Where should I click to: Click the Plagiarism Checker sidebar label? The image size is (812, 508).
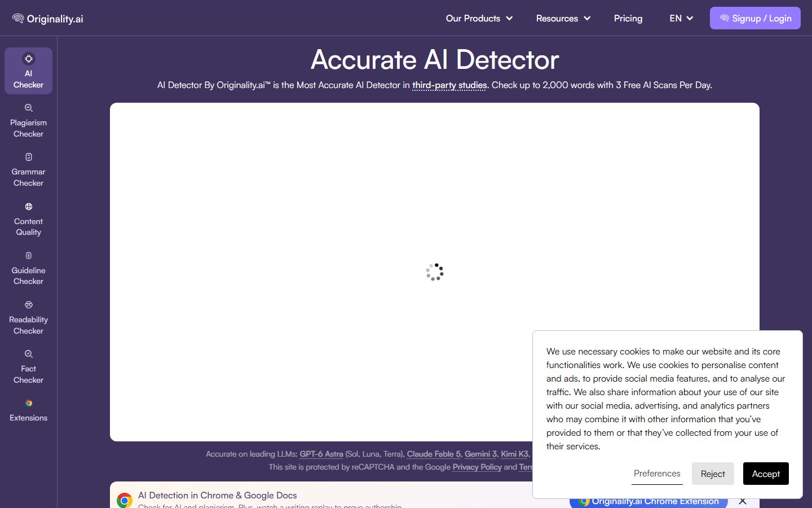coord(28,128)
